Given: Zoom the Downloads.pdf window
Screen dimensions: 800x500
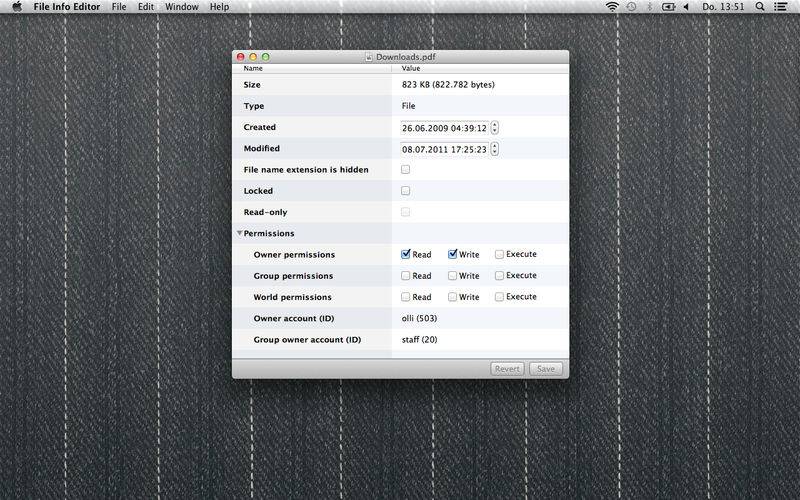Looking at the screenshot, I should pos(265,57).
